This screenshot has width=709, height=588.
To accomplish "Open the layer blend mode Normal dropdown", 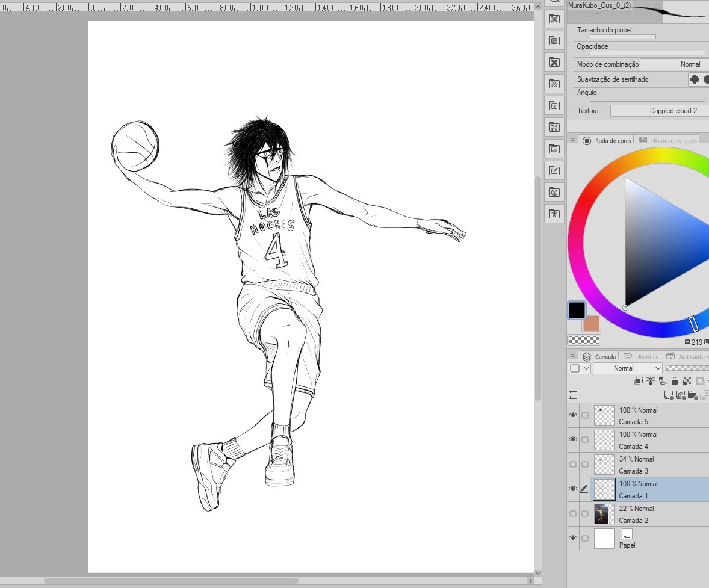I will (628, 368).
